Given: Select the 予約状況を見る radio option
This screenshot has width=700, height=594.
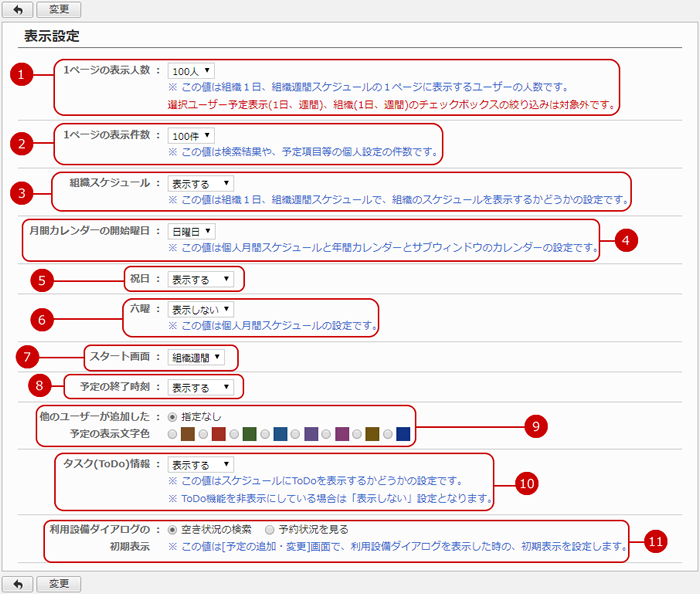Looking at the screenshot, I should point(269,530).
